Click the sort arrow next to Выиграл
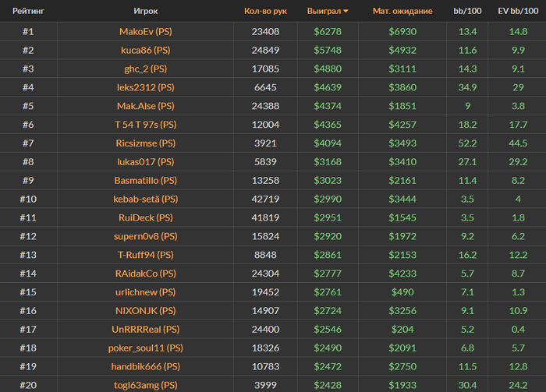 (346, 12)
